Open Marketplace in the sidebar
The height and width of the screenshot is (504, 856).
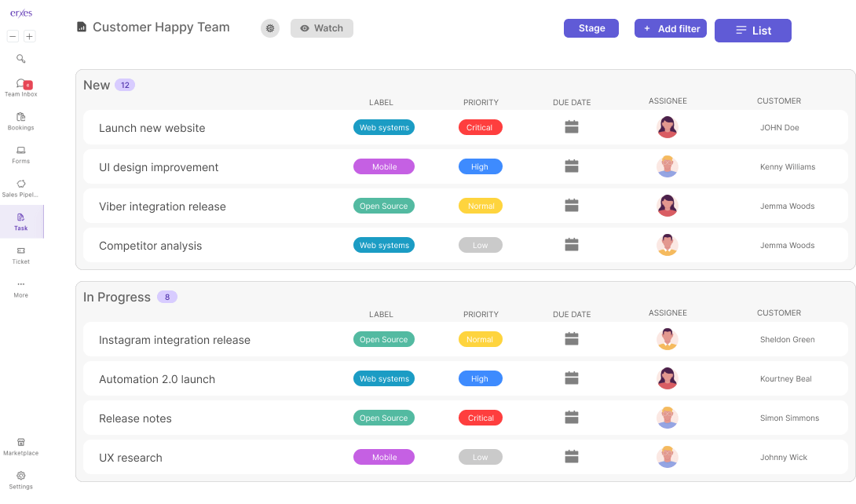click(x=20, y=447)
